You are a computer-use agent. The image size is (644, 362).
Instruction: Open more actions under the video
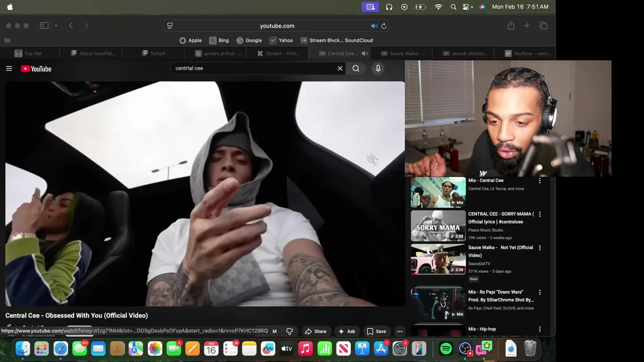399,331
